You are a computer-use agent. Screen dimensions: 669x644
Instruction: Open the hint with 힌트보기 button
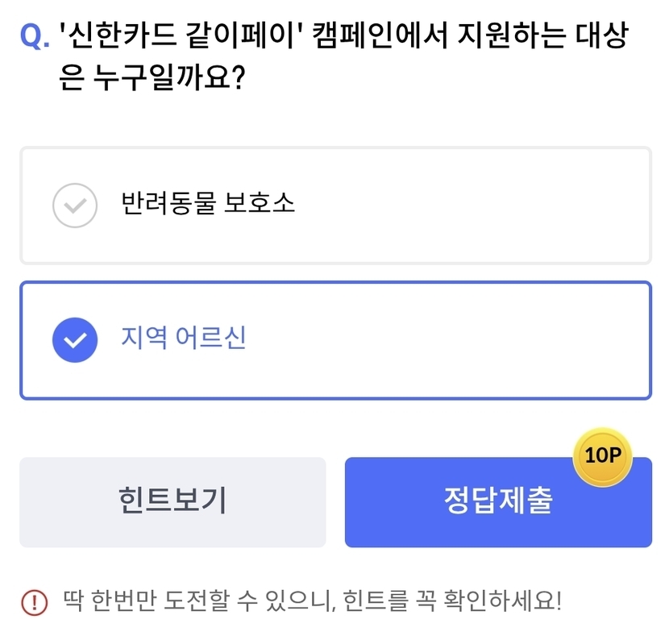tap(172, 501)
